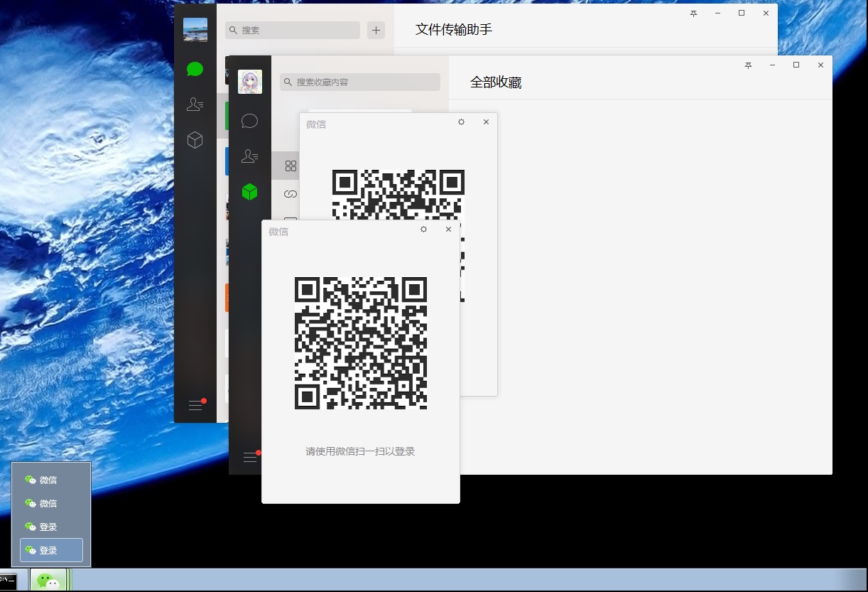Select the highlighted 登录 entry in taskbar list
Image resolution: width=868 pixels, height=592 pixels.
pyautogui.click(x=51, y=550)
